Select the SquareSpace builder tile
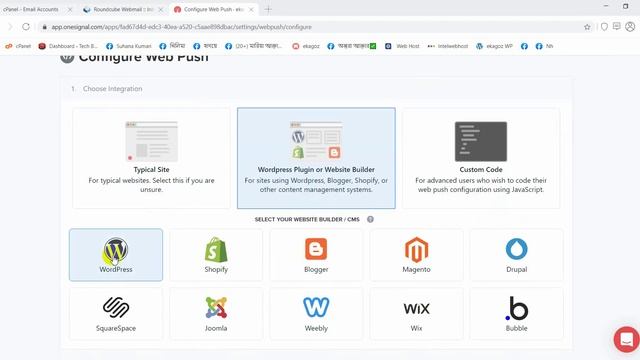 (116, 313)
